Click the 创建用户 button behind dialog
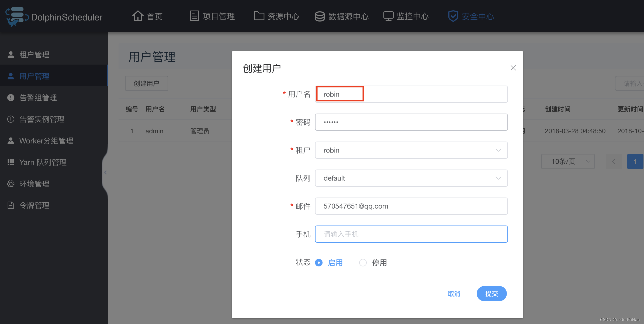Viewport: 644px width, 324px height. pos(147,83)
